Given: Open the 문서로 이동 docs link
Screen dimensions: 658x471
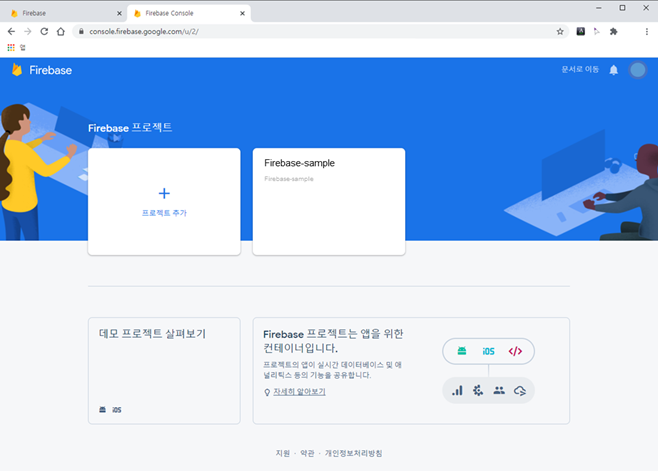Looking at the screenshot, I should click(580, 69).
